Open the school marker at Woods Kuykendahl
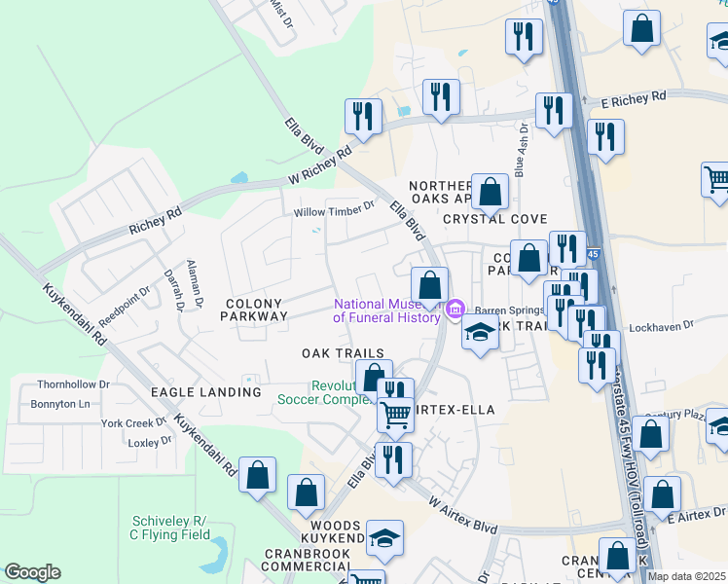The height and width of the screenshot is (584, 728). pyautogui.click(x=385, y=540)
